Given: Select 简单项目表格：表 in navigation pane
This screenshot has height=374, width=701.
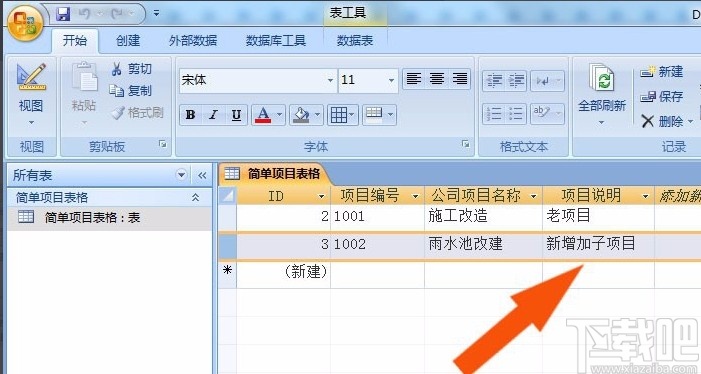Looking at the screenshot, I should pos(109,218).
